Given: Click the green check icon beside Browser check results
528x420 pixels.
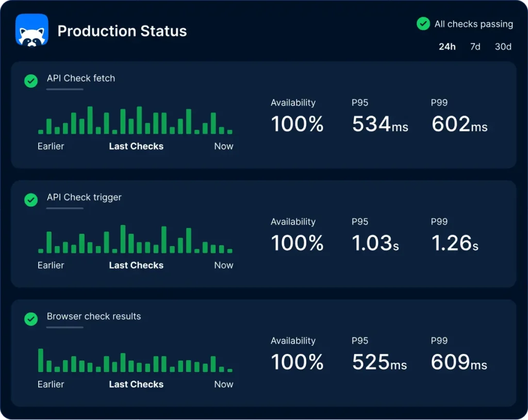Looking at the screenshot, I should click(31, 319).
